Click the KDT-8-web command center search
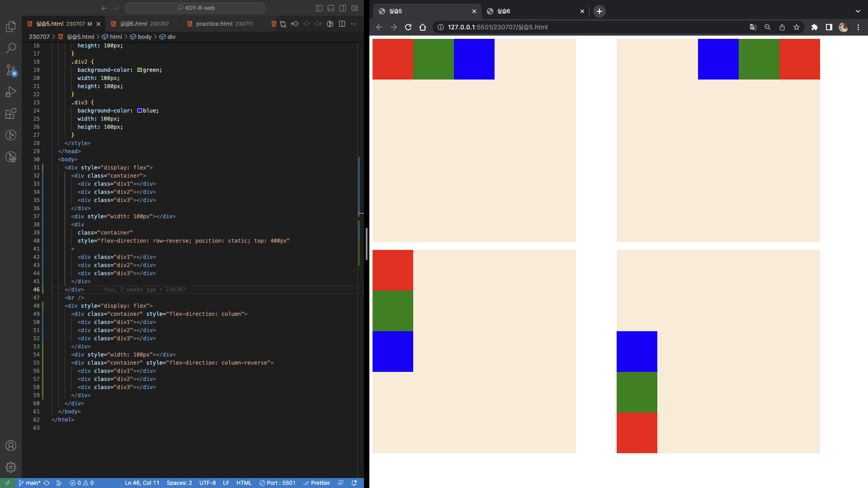 [x=195, y=8]
